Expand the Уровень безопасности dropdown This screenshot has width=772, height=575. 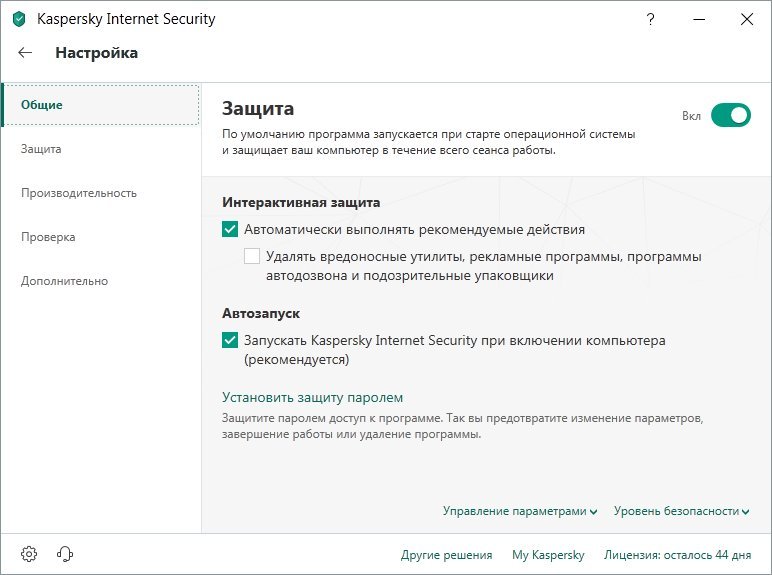pos(681,511)
